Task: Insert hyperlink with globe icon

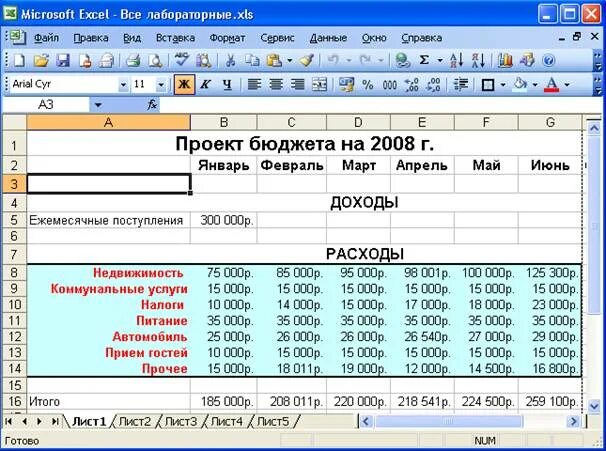Action: click(402, 61)
